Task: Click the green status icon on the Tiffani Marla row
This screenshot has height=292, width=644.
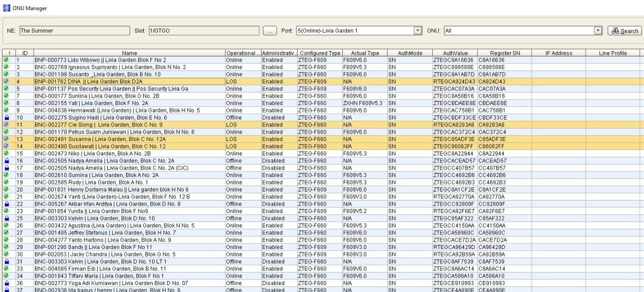Action: click(x=6, y=276)
